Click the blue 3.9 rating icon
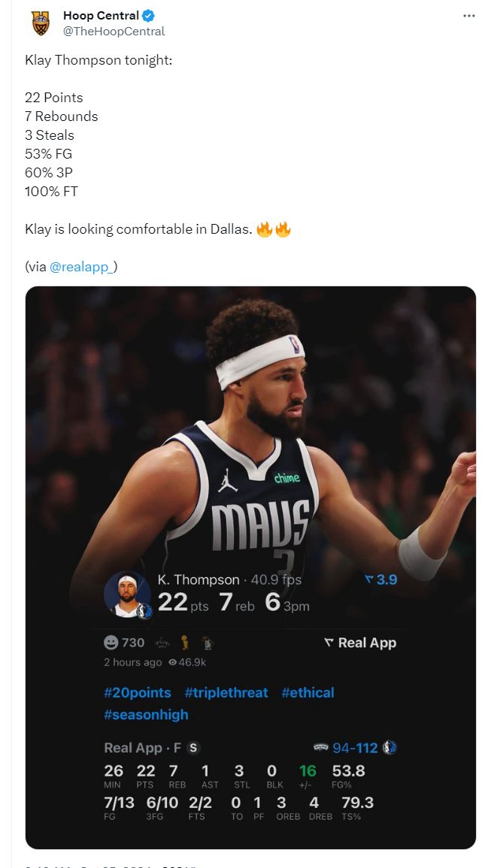485x868 pixels. [368, 579]
